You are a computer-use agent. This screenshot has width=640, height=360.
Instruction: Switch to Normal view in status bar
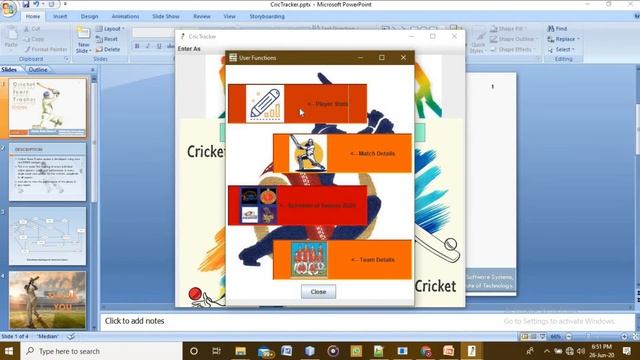pyautogui.click(x=525, y=337)
